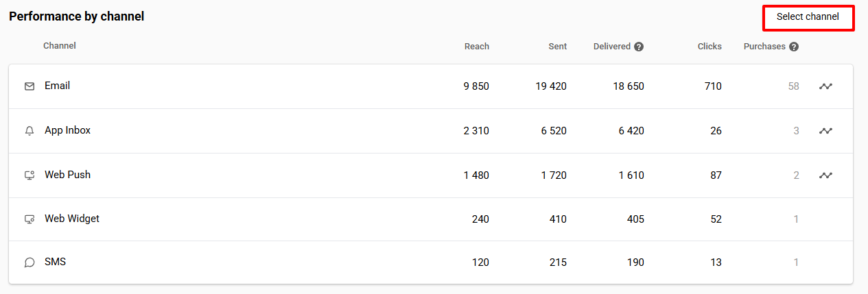This screenshot has width=868, height=294.
Task: Open the Select channel dropdown
Action: 808,17
